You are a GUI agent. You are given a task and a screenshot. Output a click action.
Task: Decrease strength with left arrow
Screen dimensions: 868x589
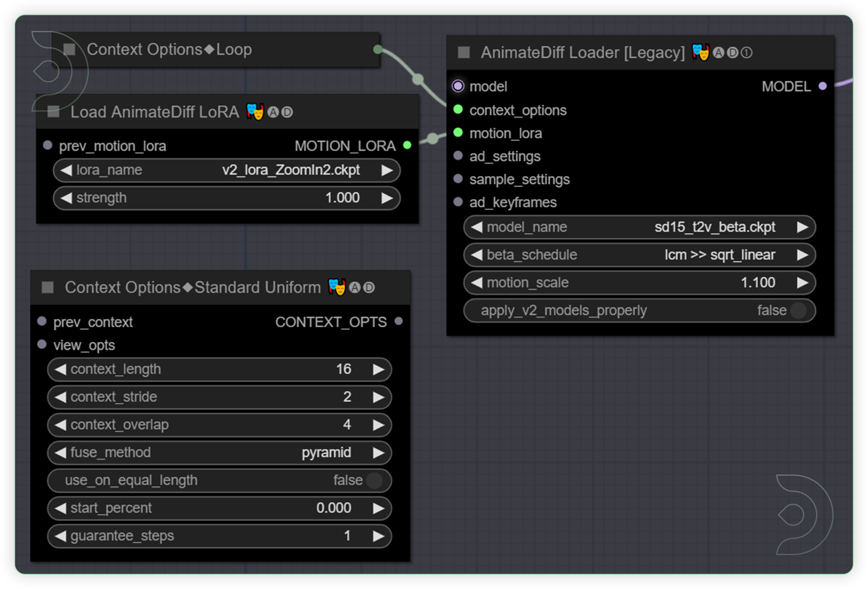[66, 198]
